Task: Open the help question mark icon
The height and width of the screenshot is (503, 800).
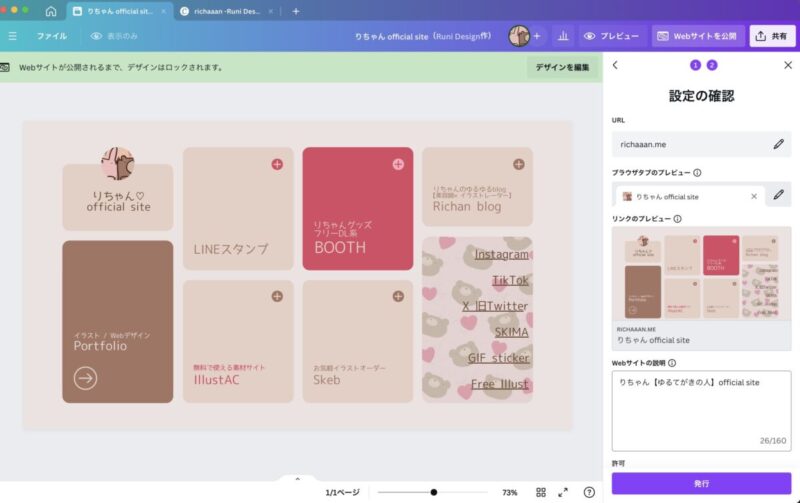Action: click(x=589, y=492)
